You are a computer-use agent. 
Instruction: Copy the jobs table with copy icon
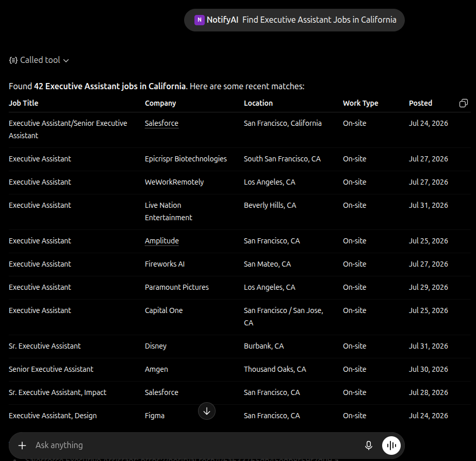click(463, 103)
